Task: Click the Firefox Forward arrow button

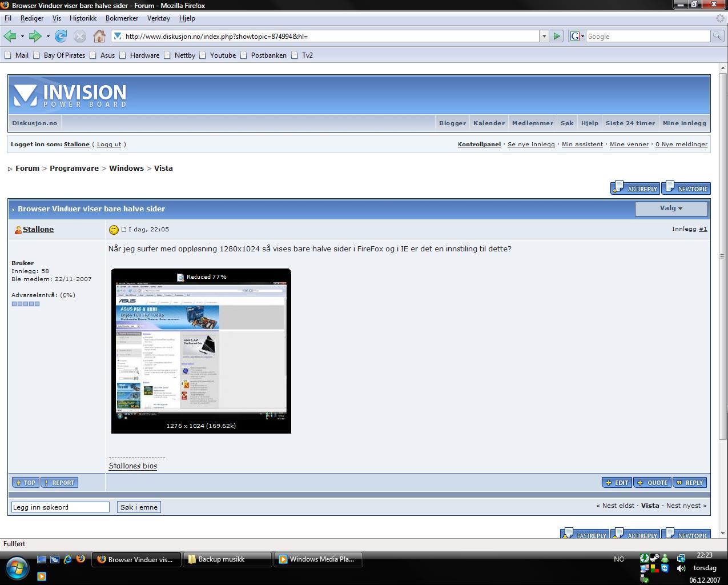Action: click(x=35, y=36)
